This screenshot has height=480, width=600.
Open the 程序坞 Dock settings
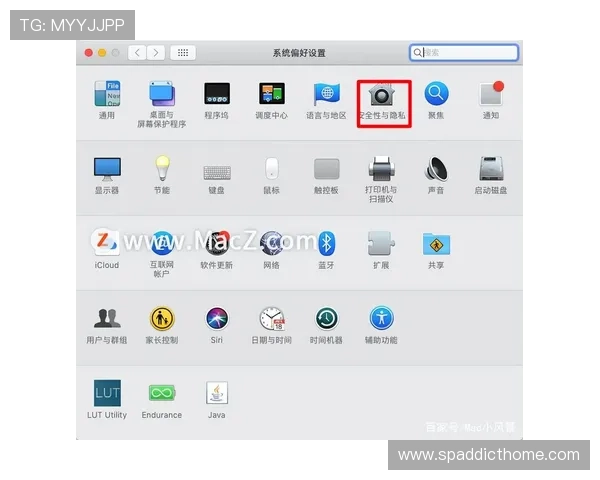(x=217, y=95)
